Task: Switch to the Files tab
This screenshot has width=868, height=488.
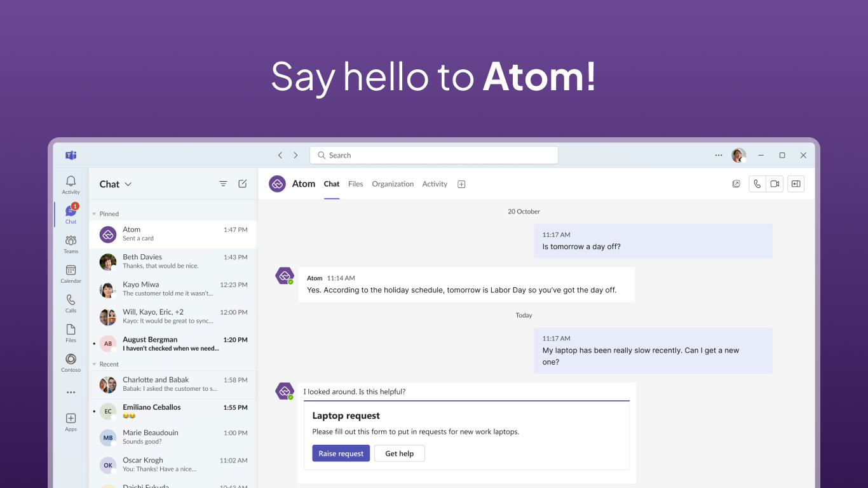Action: (355, 184)
